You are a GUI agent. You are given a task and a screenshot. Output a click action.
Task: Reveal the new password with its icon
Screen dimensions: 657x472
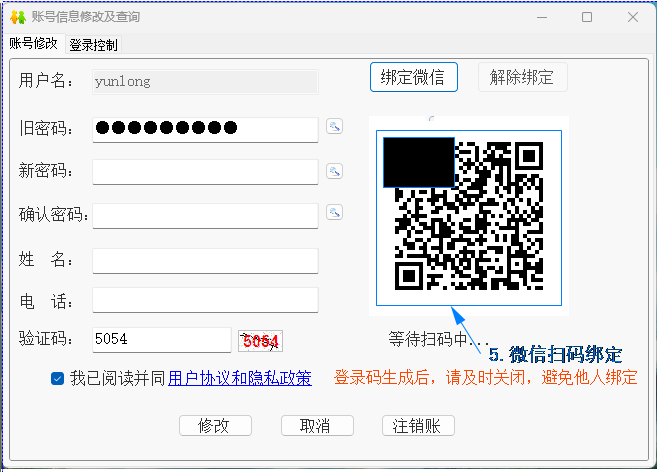pos(334,171)
